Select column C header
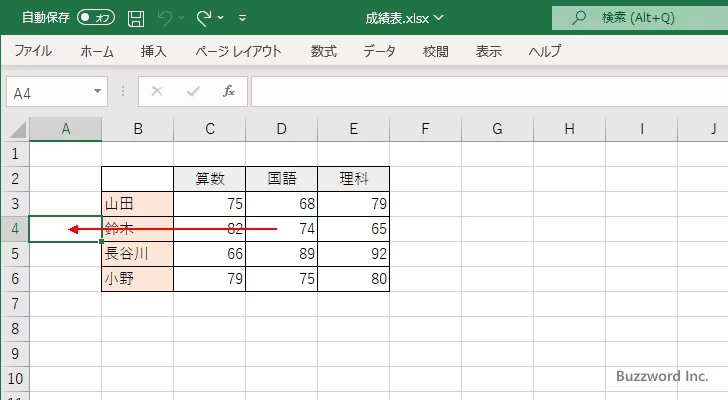The width and height of the screenshot is (728, 400). 210,129
